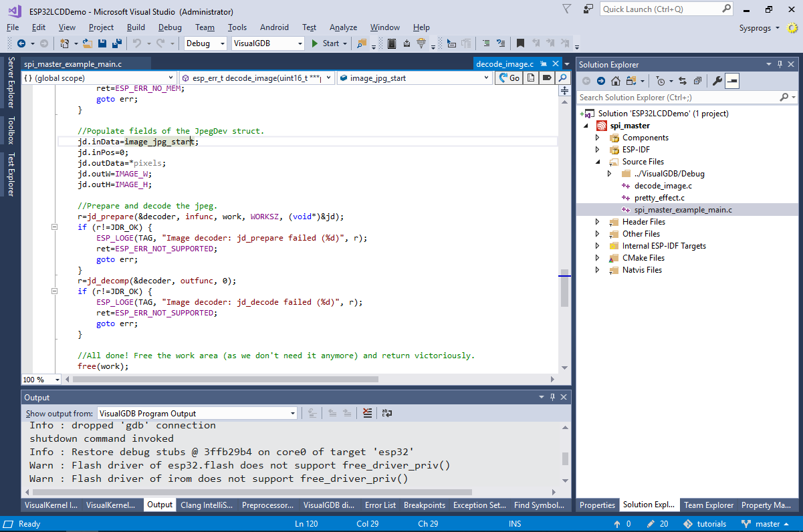
Task: Open the Debug configuration dropdown
Action: 205,43
